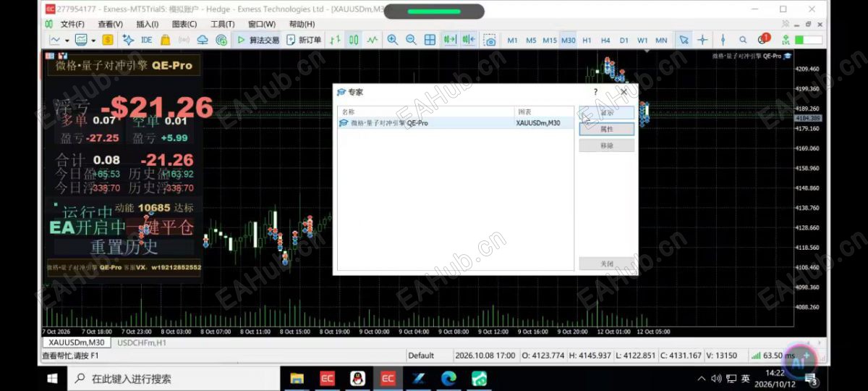Click the green connection progress bar
868x391 pixels.
[808, 41]
